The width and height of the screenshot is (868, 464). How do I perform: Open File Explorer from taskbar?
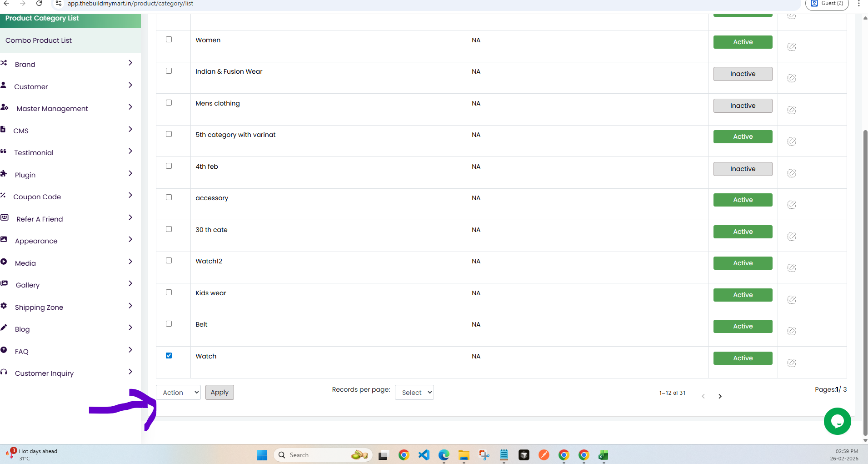click(x=464, y=455)
